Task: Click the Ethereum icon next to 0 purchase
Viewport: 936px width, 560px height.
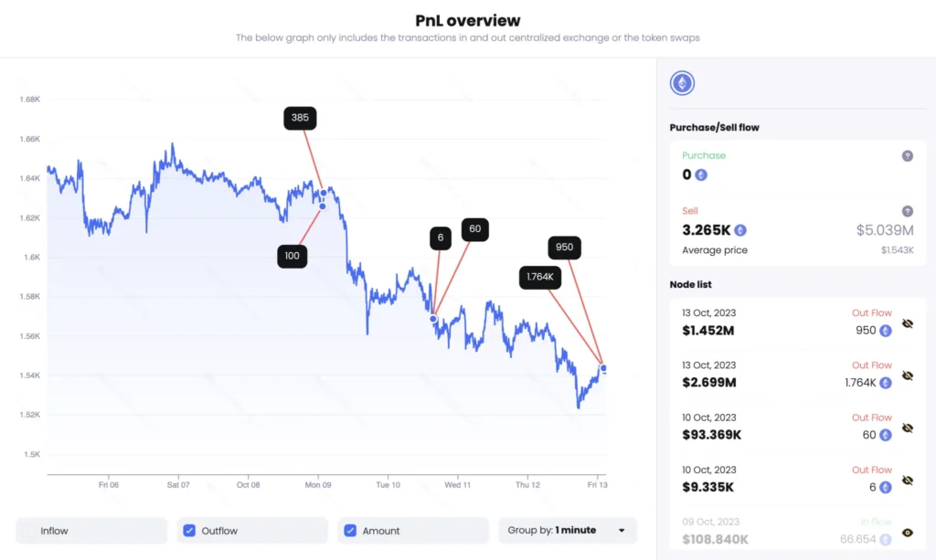Action: (x=701, y=175)
